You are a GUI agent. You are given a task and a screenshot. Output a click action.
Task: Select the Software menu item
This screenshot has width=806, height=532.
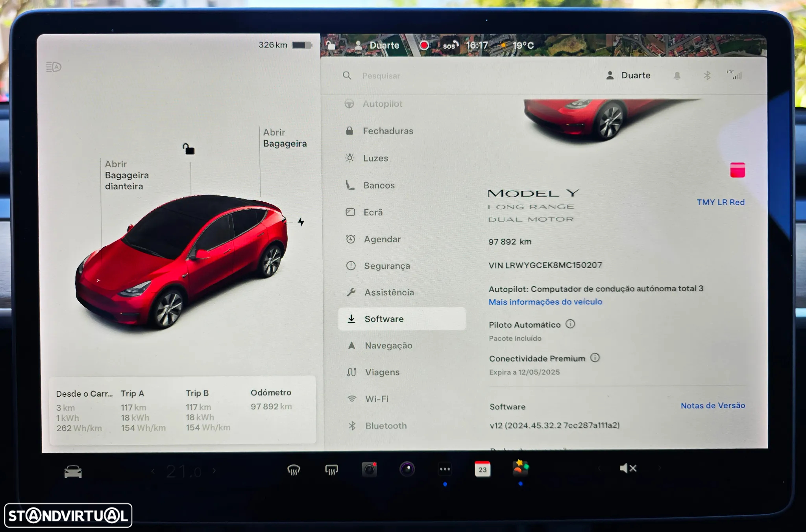pyautogui.click(x=401, y=319)
